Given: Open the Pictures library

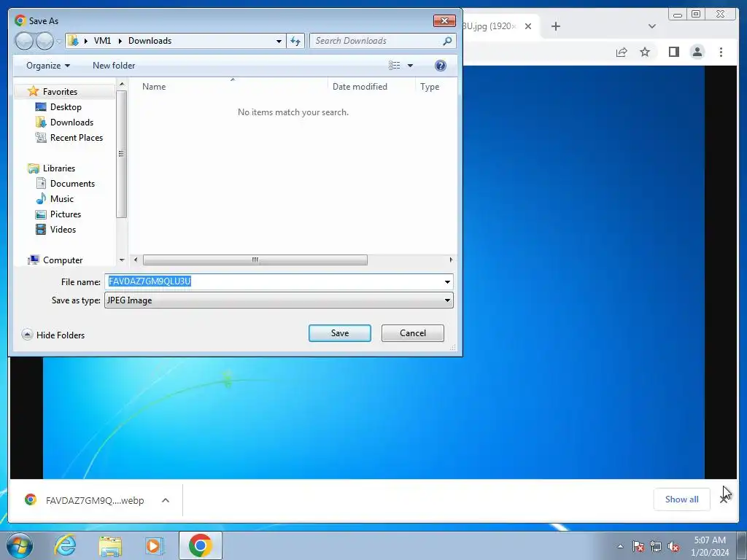Looking at the screenshot, I should [x=65, y=214].
